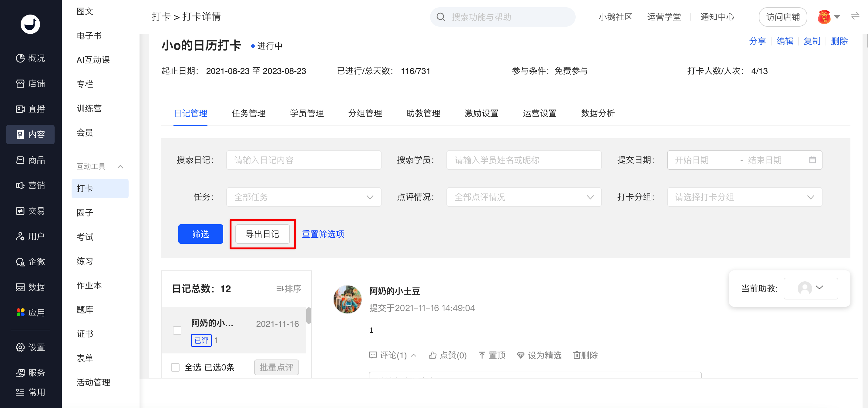Screen dimensions: 868x408
Task: Click the calendar icon in 提交日期 field
Action: tap(812, 160)
